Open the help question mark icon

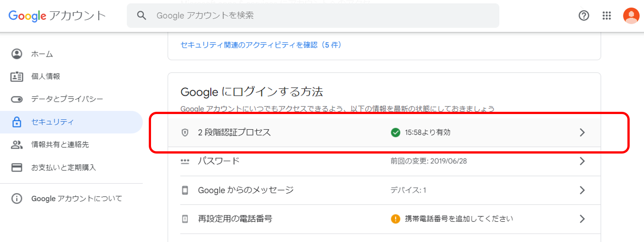(584, 16)
